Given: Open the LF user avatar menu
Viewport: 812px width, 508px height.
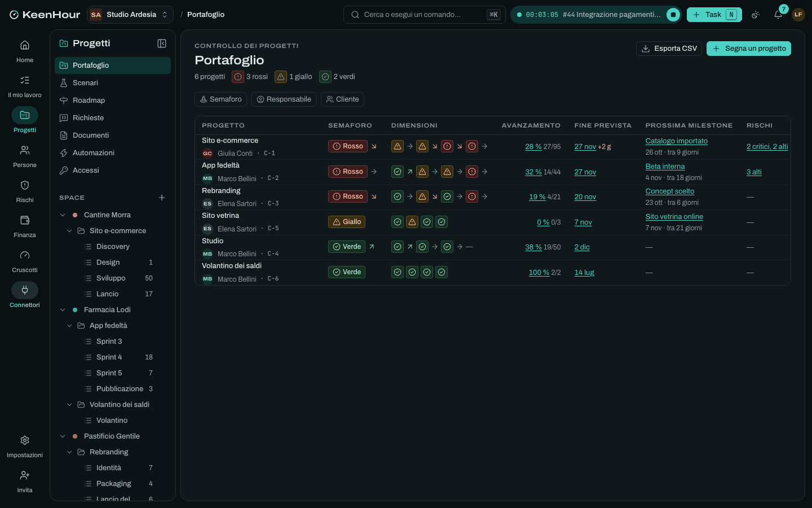Looking at the screenshot, I should coord(798,15).
